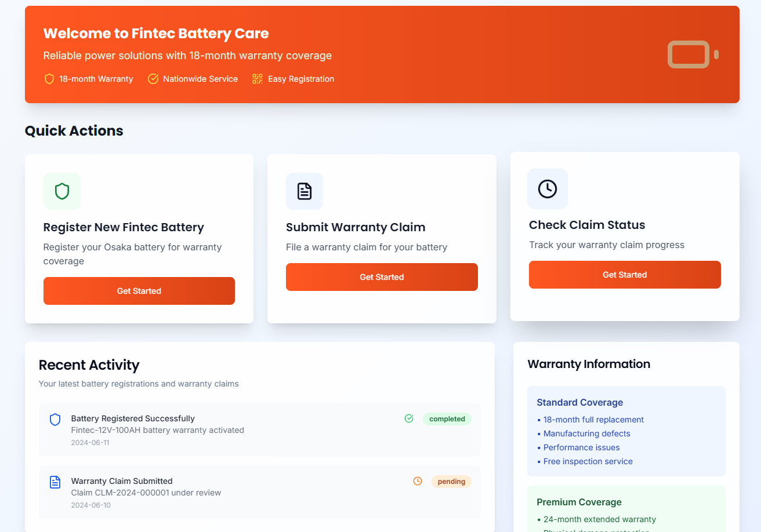Image resolution: width=761 pixels, height=532 pixels.
Task: Click the blue shield icon in Battery Registered entry
Action: [x=55, y=420]
